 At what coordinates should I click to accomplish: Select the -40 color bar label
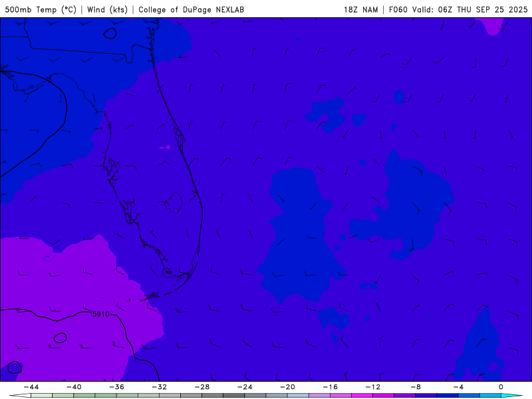tap(74, 387)
